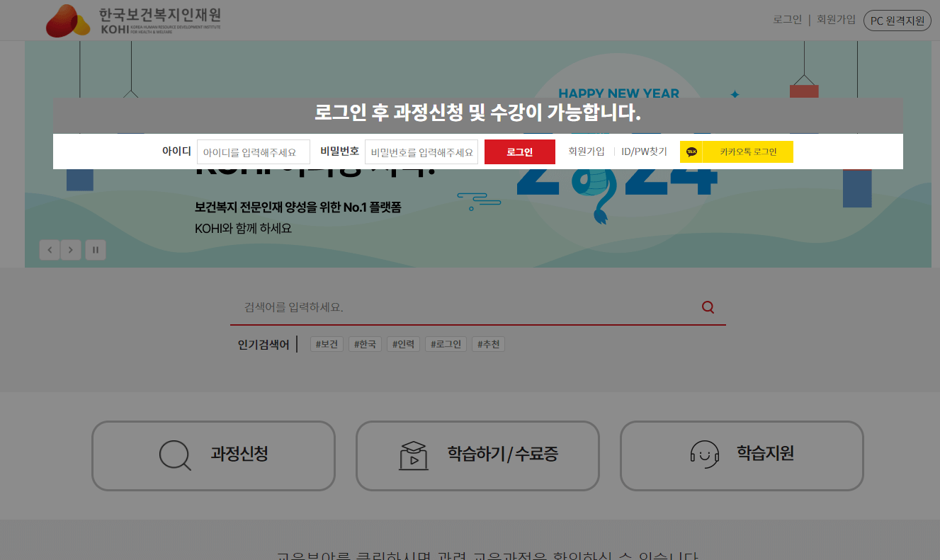
Task: Click the 비밀번호 input field
Action: 421,151
